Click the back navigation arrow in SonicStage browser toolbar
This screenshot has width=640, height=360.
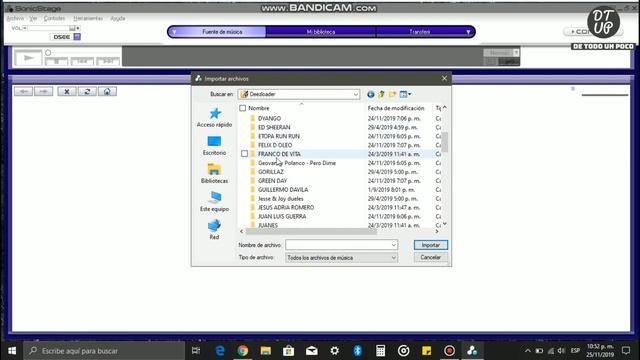(x=23, y=91)
